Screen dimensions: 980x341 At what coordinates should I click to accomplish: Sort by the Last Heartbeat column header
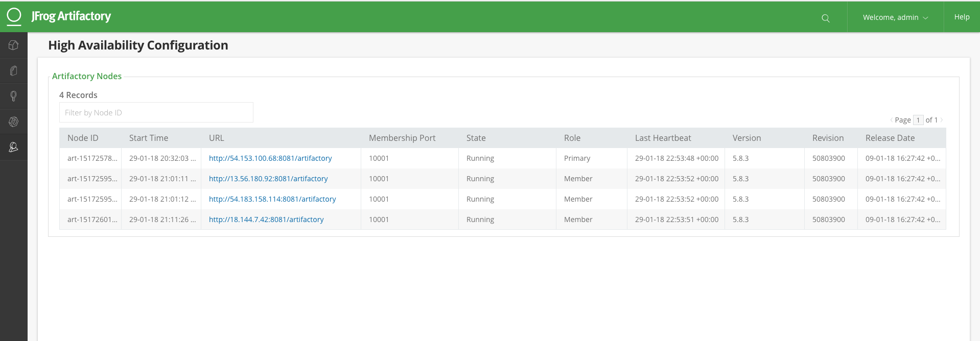[x=663, y=138]
